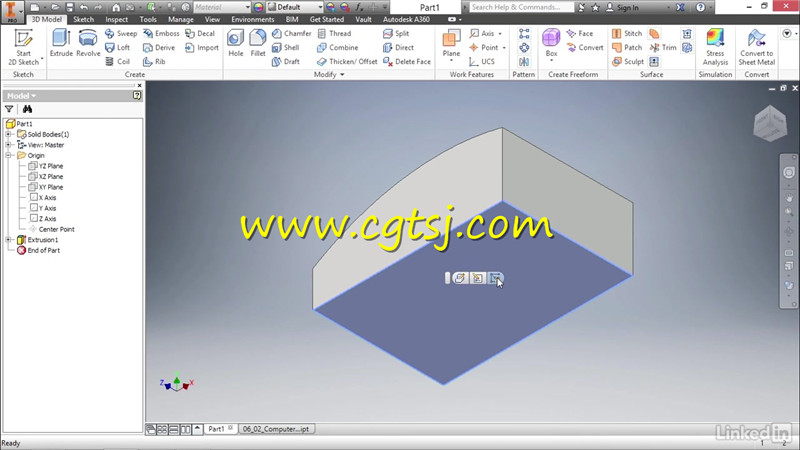This screenshot has height=450, width=800.
Task: Create a work Plane
Action: pos(451,43)
